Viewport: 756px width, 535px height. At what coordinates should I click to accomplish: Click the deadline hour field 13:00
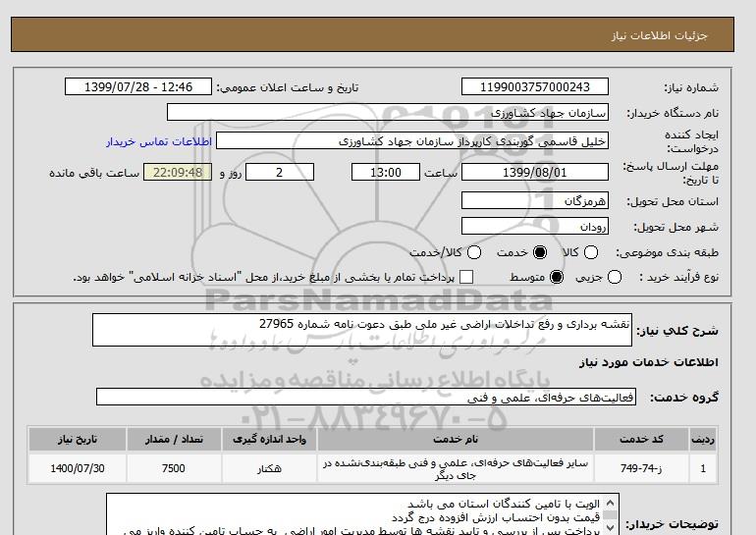click(x=386, y=172)
